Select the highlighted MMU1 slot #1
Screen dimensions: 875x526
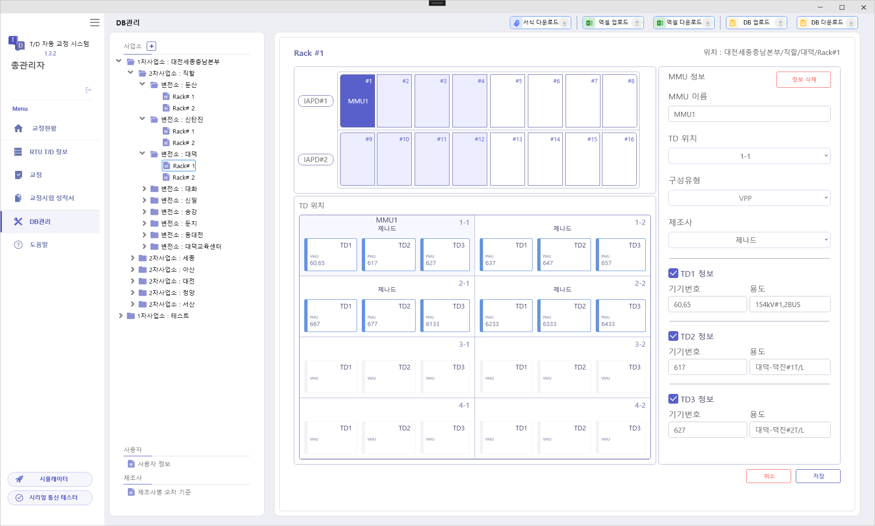coord(357,101)
